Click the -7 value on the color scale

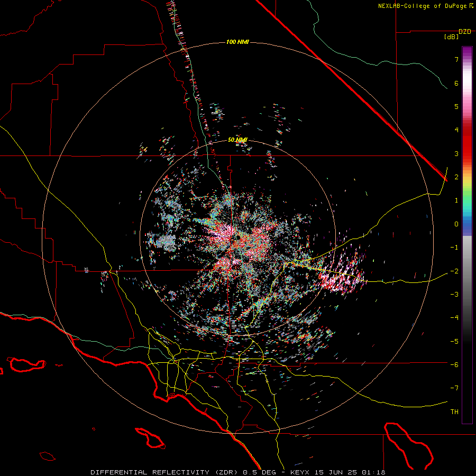(x=454, y=388)
